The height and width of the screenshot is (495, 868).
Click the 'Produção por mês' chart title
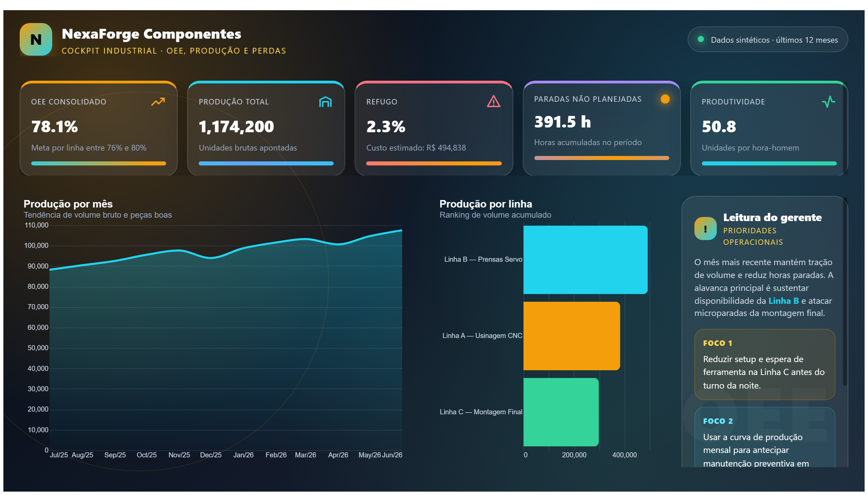pos(68,204)
